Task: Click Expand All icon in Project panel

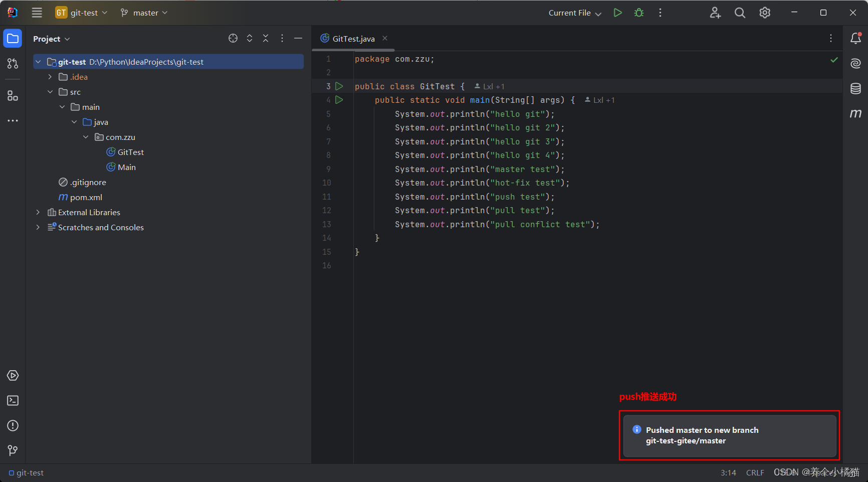Action: pos(250,38)
